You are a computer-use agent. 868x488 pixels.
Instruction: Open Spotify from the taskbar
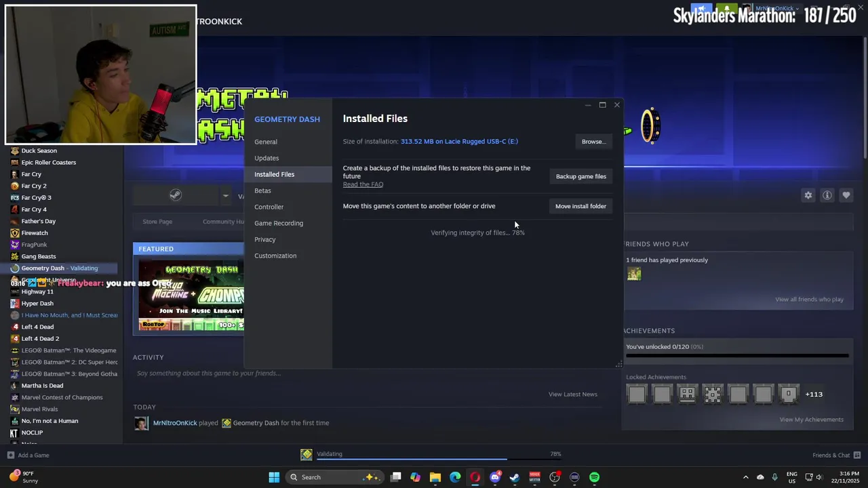point(594,477)
